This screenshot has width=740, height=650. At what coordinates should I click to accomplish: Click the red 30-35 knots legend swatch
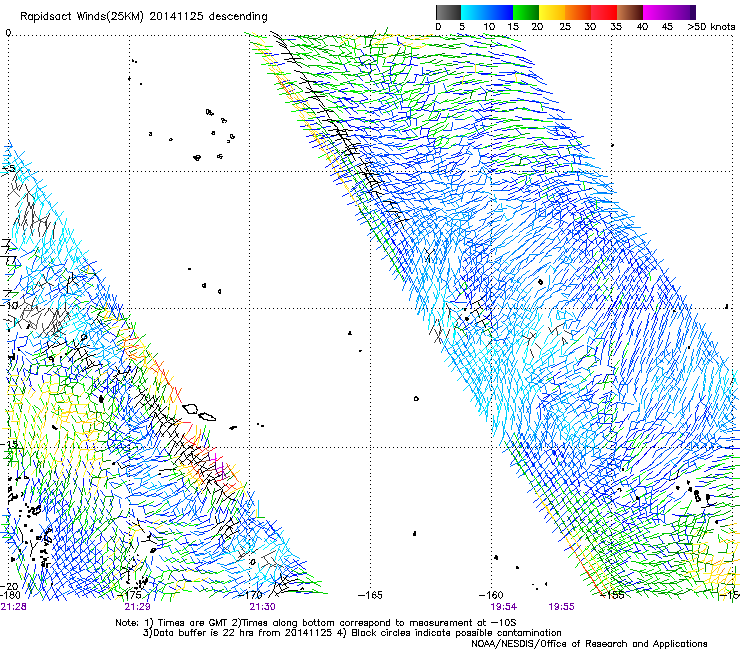[604, 12]
